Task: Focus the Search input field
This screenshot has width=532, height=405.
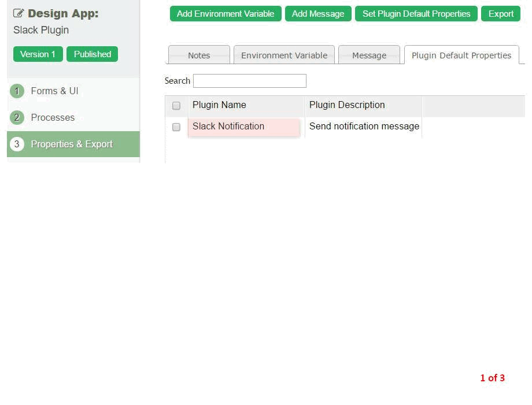Action: point(250,81)
